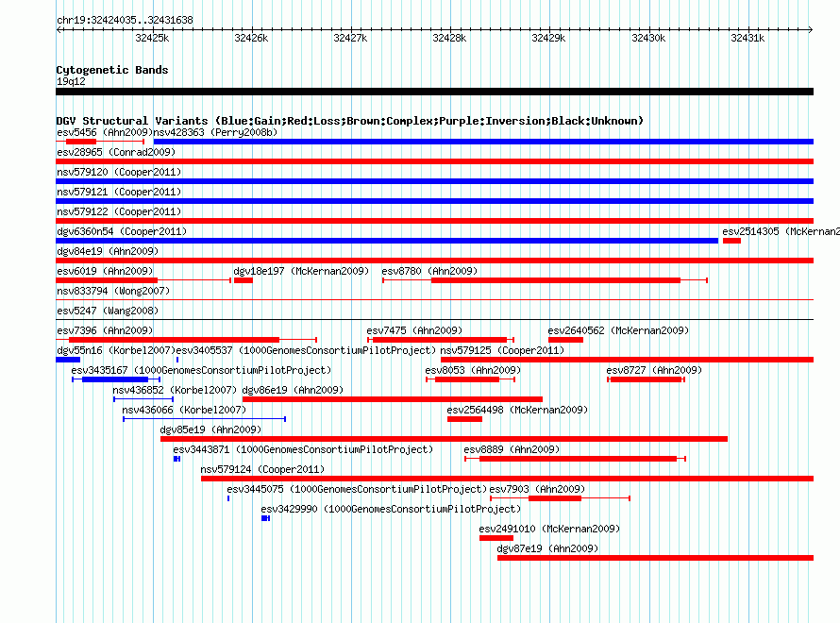Select the red bar under dgv18e197
Image resolution: width=840 pixels, height=623 pixels.
click(x=244, y=280)
